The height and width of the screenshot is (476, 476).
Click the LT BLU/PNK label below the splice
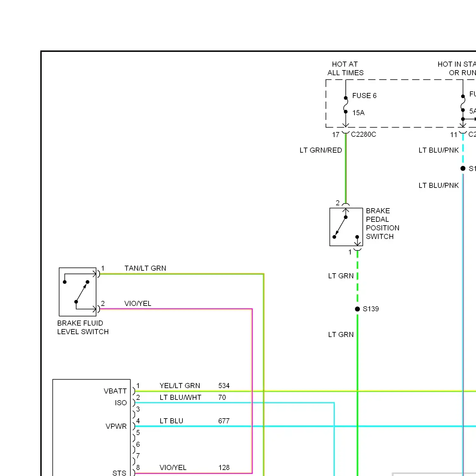(439, 185)
